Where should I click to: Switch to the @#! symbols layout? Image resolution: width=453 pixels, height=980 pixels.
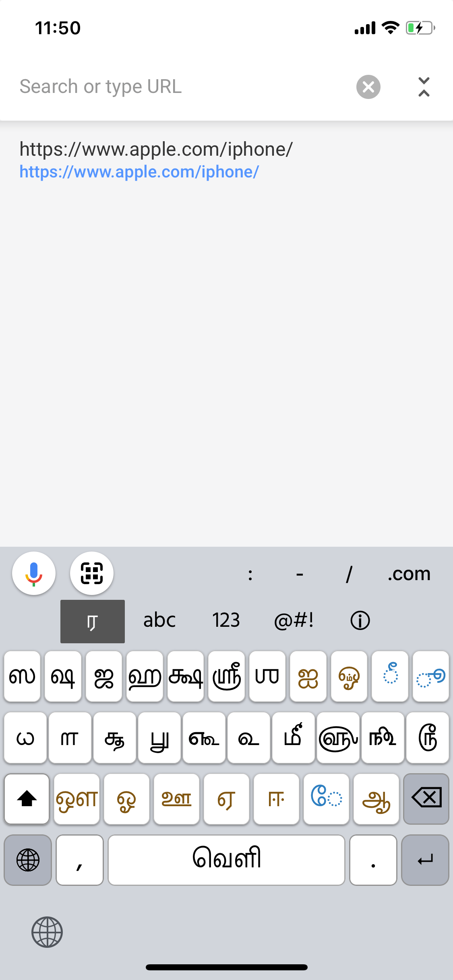pyautogui.click(x=294, y=621)
